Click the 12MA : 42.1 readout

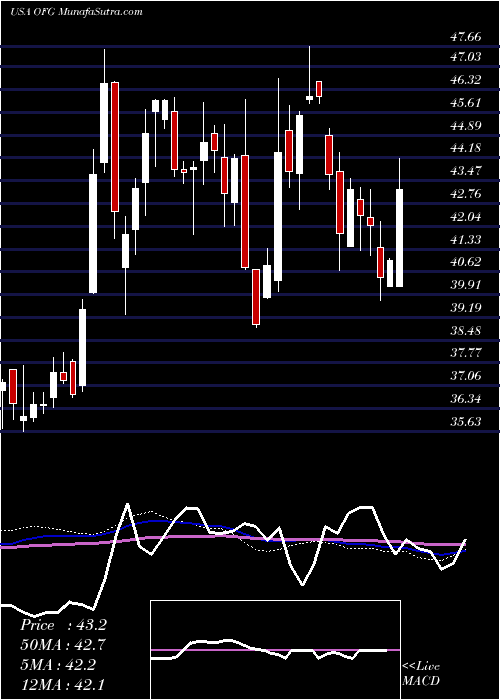[63, 683]
